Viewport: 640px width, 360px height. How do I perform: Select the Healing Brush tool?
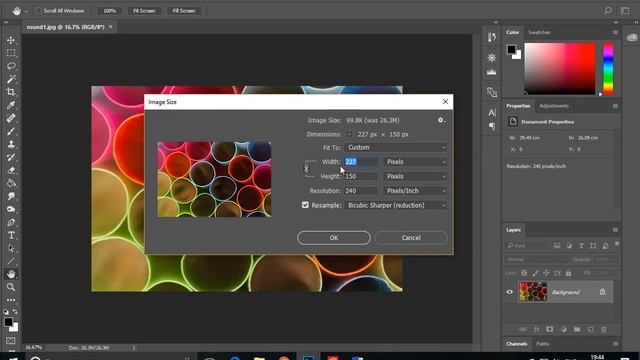pos(11,118)
